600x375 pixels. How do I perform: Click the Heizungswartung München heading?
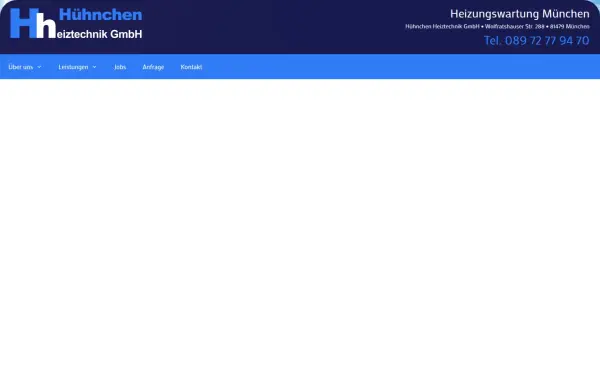(520, 14)
